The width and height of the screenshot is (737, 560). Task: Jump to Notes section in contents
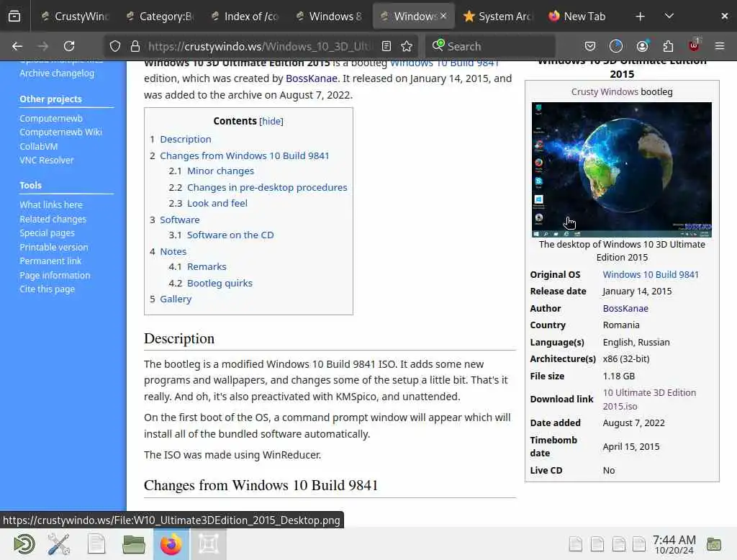click(x=173, y=251)
